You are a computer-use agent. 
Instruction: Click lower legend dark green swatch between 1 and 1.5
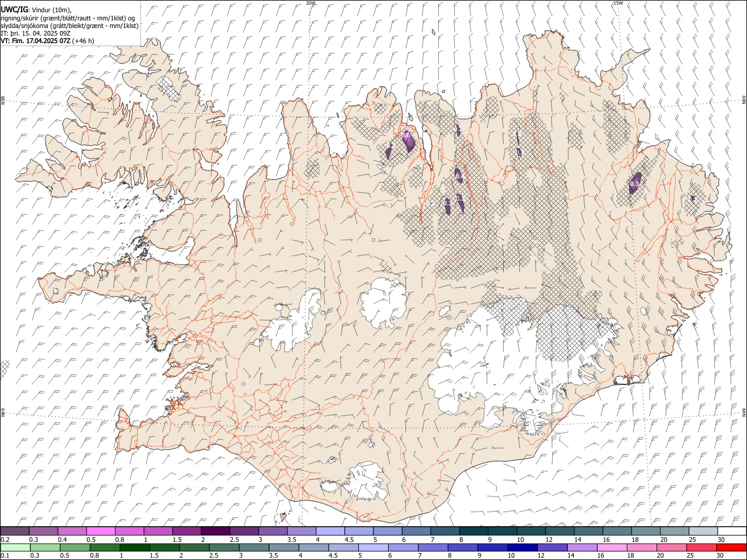click(134, 547)
